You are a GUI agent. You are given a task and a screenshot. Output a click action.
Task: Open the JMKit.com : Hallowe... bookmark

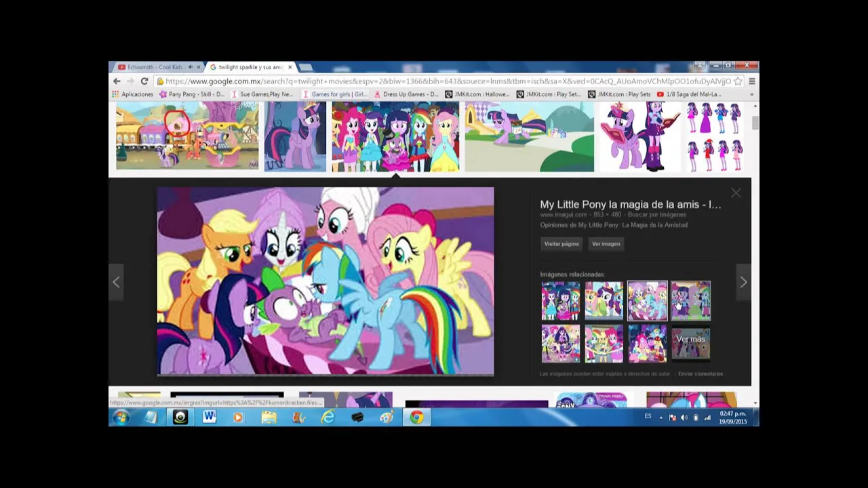477,94
